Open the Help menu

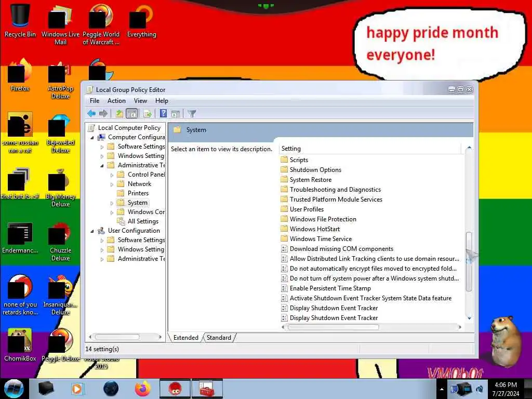click(x=162, y=101)
